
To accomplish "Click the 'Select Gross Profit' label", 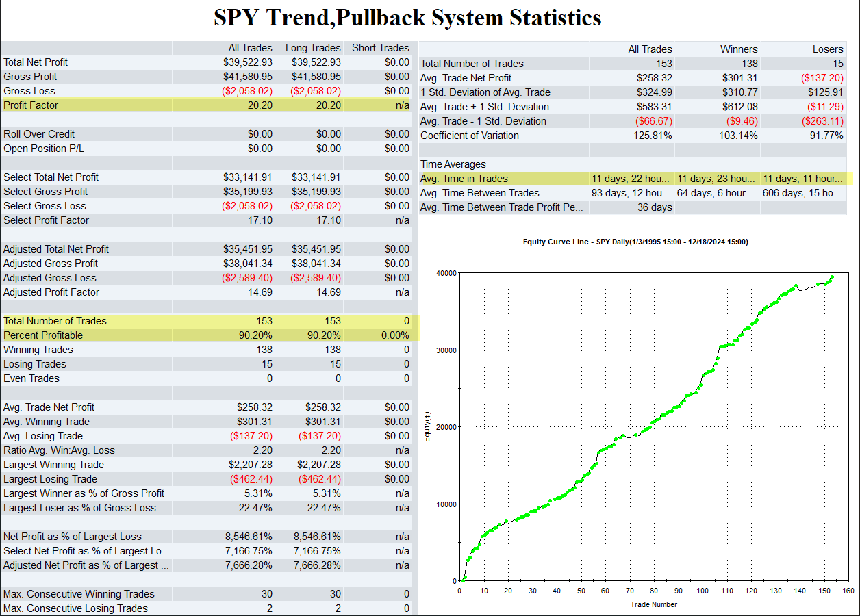I will coord(46,192).
